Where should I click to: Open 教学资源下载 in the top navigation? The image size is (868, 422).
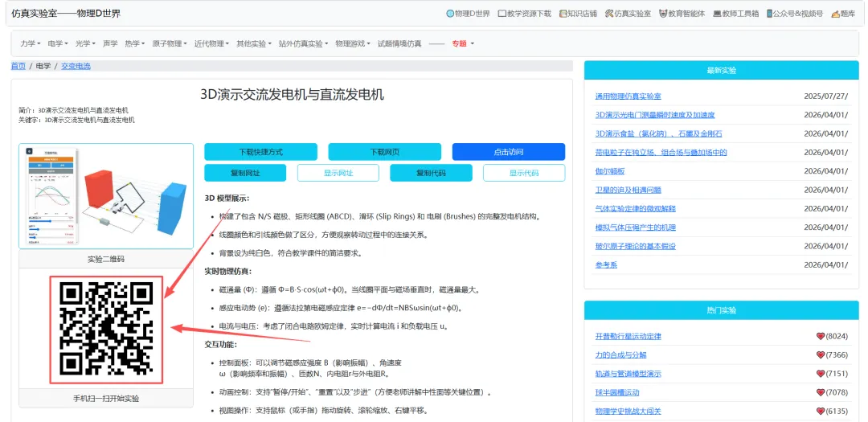[x=525, y=14]
